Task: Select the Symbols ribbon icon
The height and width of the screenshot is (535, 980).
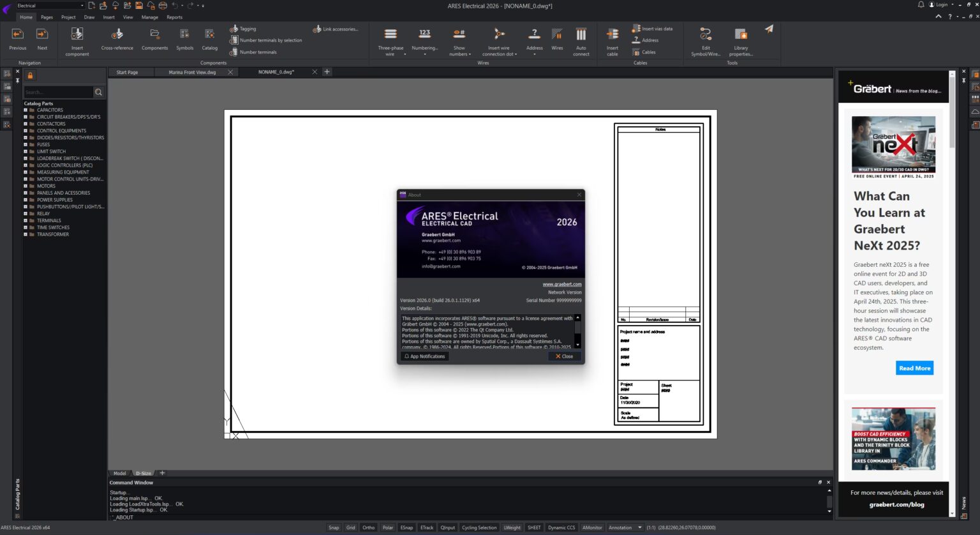Action: tap(184, 35)
